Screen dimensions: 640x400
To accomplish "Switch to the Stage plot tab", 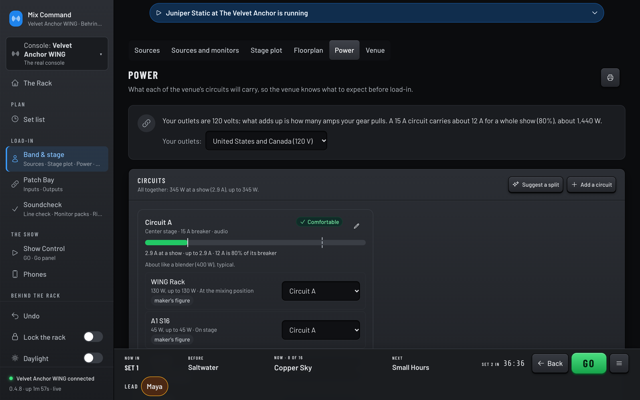I will click(266, 50).
